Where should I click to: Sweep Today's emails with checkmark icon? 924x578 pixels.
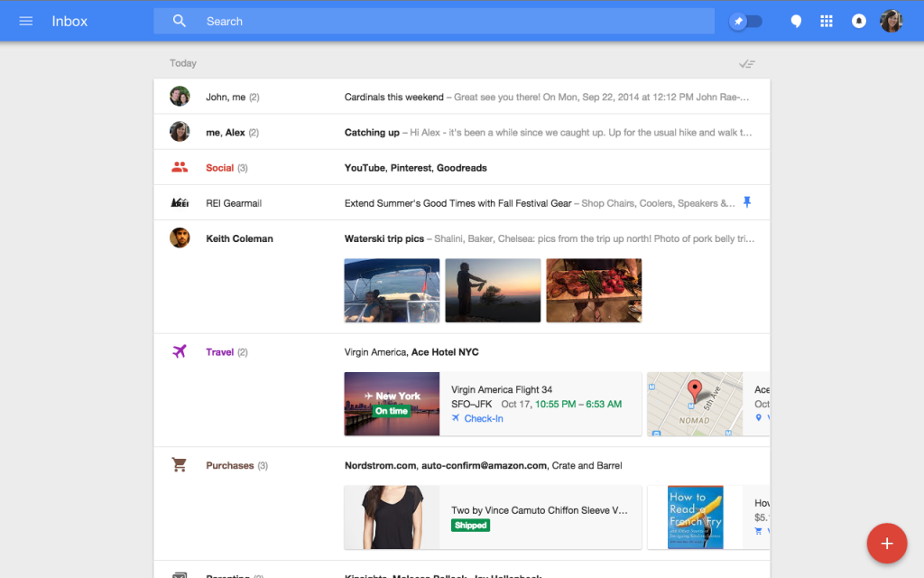[x=746, y=64]
